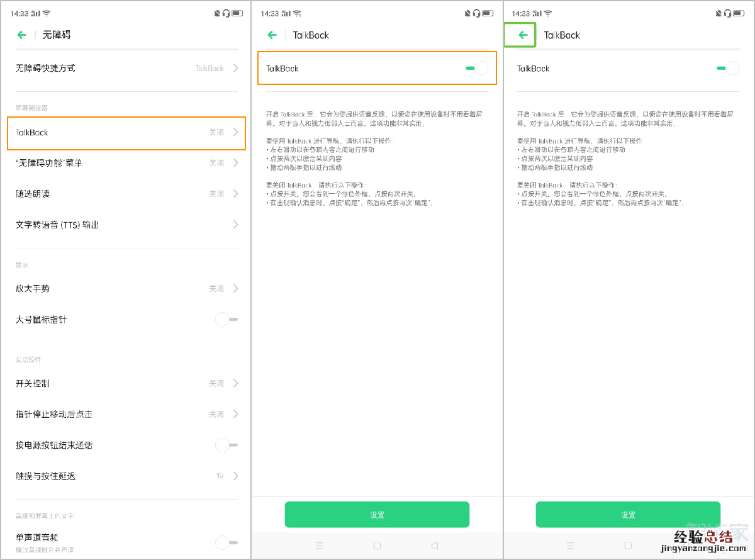Open the chevron on the "无障碍功能"菜单 row
This screenshot has height=560, width=755.
235,163
